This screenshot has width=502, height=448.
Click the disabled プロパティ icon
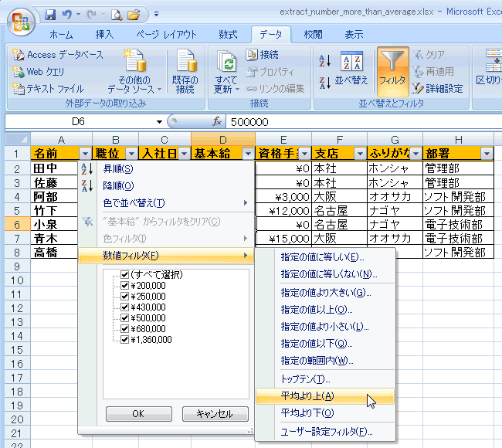pos(252,72)
